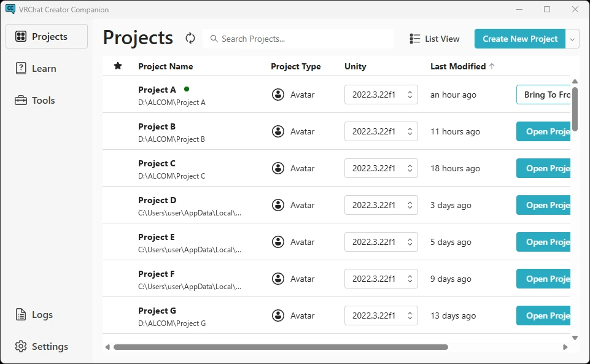Open Unity version selector for Project F
The image size is (590, 364).
[x=381, y=279]
